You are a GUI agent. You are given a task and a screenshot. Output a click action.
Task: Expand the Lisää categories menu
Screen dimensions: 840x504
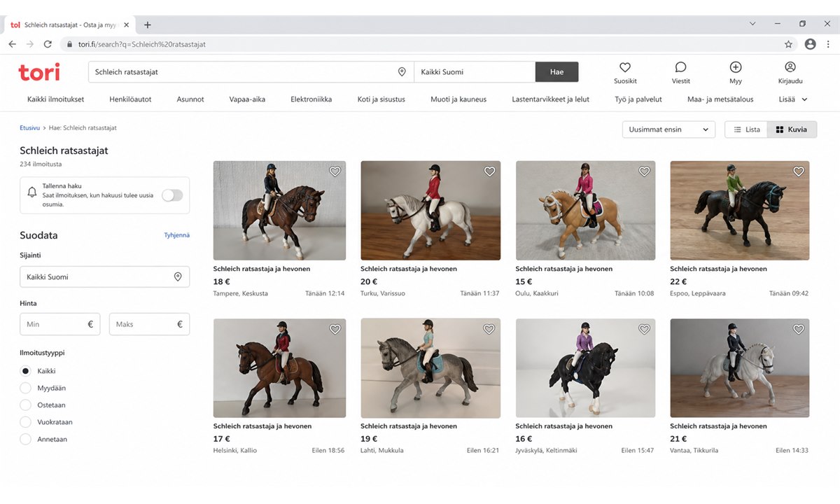793,99
